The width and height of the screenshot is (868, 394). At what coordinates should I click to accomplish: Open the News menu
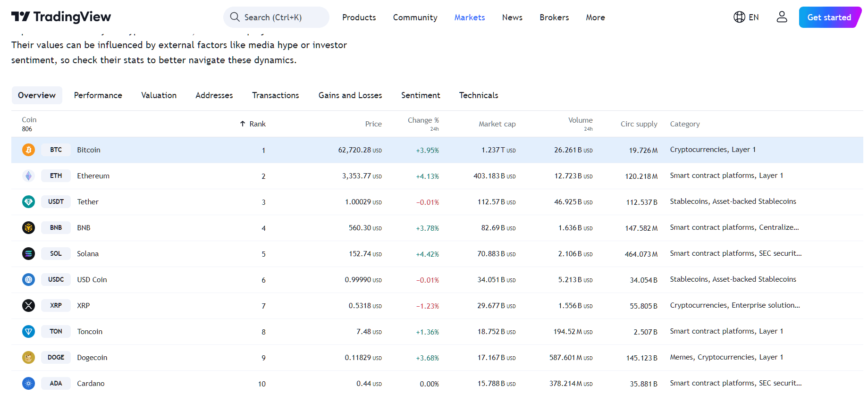pyautogui.click(x=512, y=17)
